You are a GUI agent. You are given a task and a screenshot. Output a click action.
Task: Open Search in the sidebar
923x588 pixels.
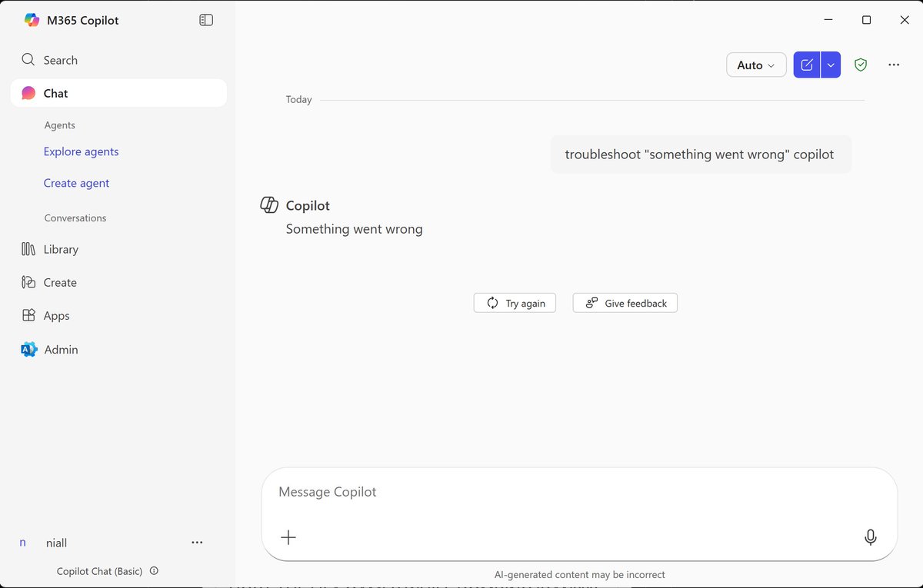click(x=118, y=60)
